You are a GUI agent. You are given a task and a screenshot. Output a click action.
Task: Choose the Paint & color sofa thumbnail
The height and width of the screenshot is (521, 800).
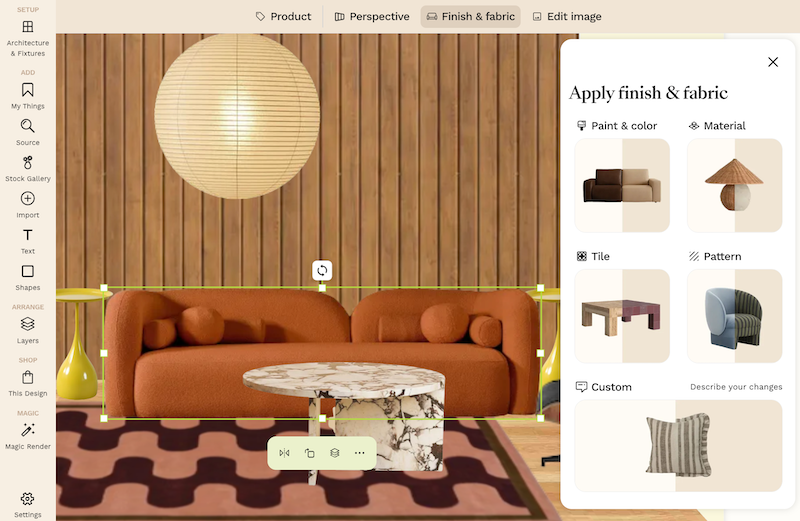click(622, 185)
